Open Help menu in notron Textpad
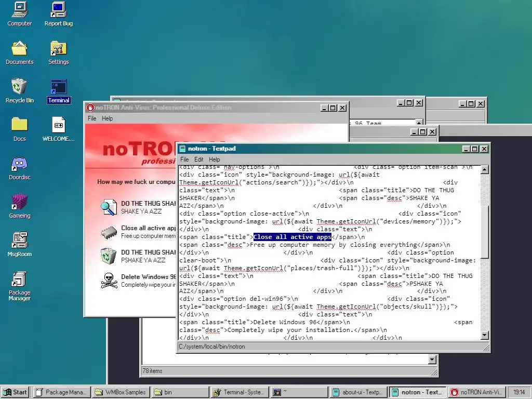This screenshot has height=399, width=532. [214, 159]
